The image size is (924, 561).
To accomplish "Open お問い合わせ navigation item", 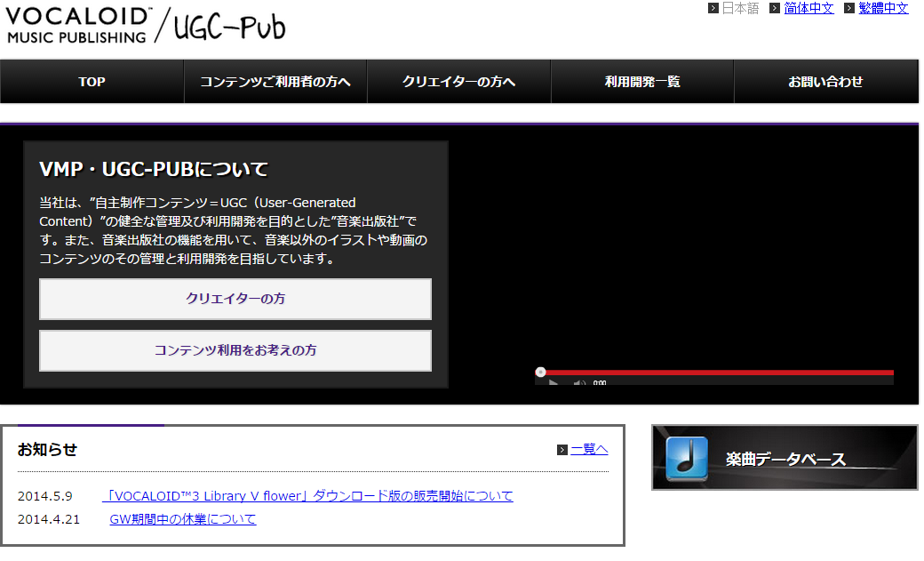I will pyautogui.click(x=825, y=82).
